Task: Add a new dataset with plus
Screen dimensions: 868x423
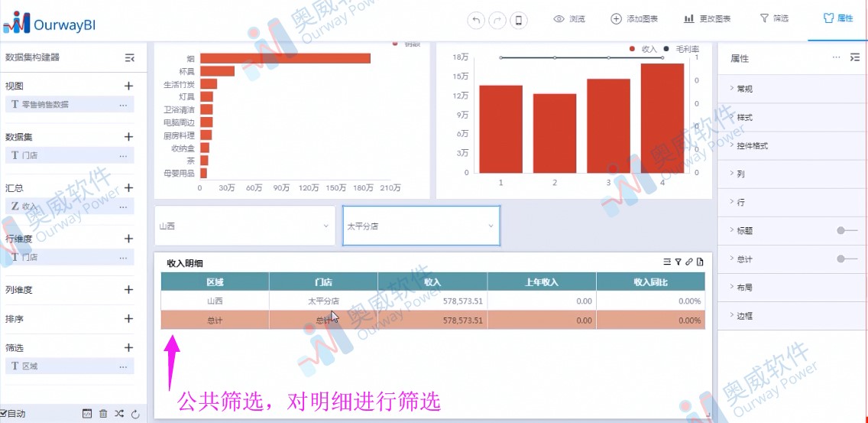Action: pos(128,137)
